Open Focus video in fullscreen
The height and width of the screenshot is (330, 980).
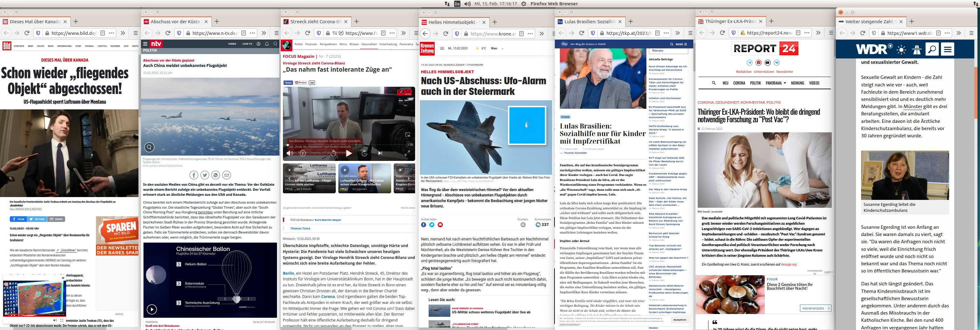pyautogui.click(x=407, y=153)
